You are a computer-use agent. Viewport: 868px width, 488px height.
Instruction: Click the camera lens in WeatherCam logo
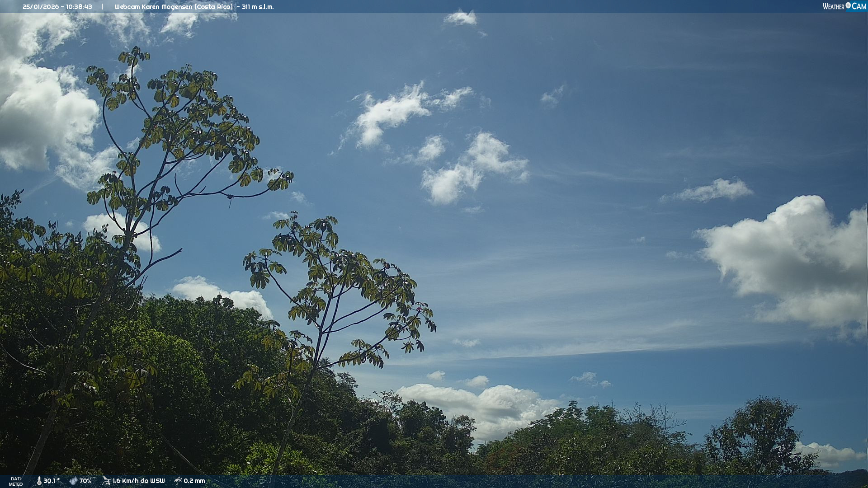[848, 5]
